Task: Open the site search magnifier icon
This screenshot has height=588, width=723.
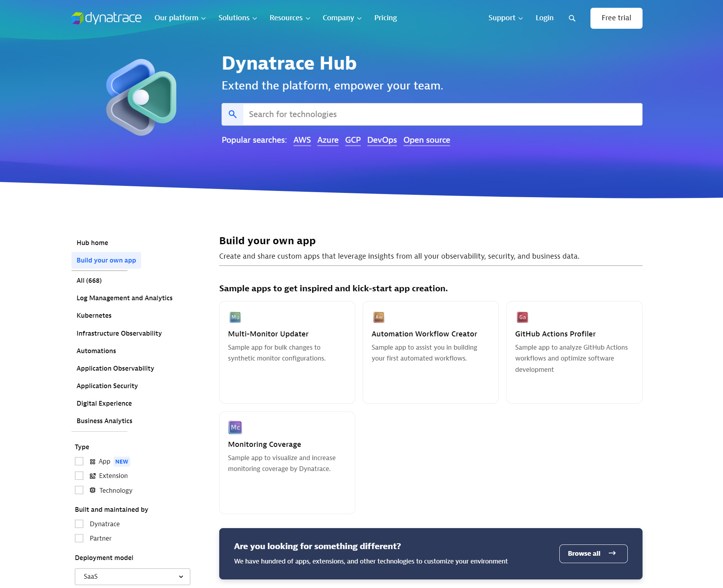Action: [572, 18]
